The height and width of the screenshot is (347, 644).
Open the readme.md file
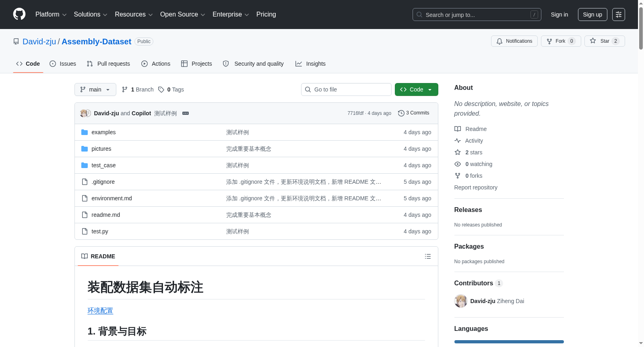(x=106, y=215)
